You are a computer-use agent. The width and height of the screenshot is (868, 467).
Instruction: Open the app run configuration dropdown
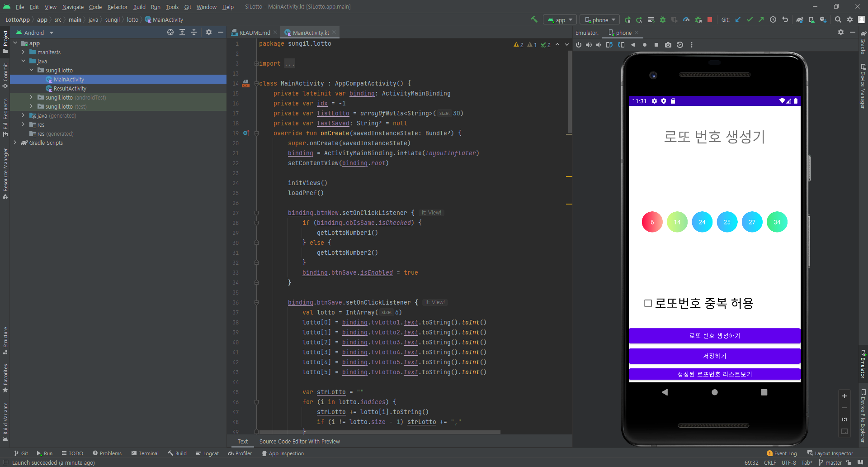(560, 19)
